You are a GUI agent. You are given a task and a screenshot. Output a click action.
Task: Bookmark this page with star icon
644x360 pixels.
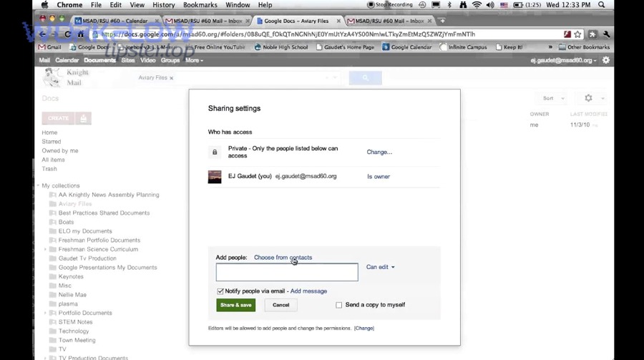coord(578,34)
